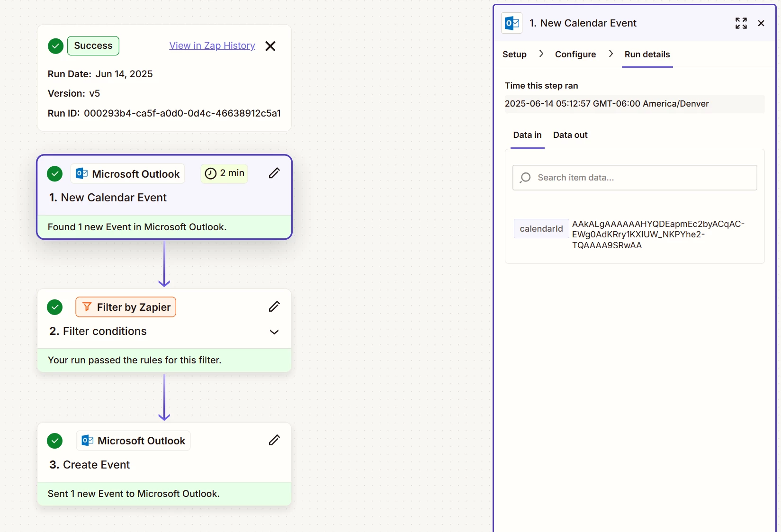The height and width of the screenshot is (532, 781).
Task: Focus the Search item data field
Action: 635,178
